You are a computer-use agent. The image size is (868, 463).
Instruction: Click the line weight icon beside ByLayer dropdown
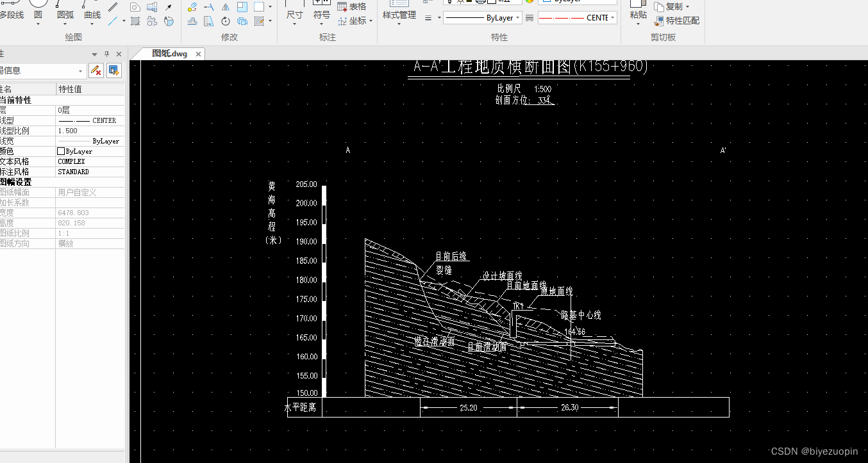pos(429,18)
